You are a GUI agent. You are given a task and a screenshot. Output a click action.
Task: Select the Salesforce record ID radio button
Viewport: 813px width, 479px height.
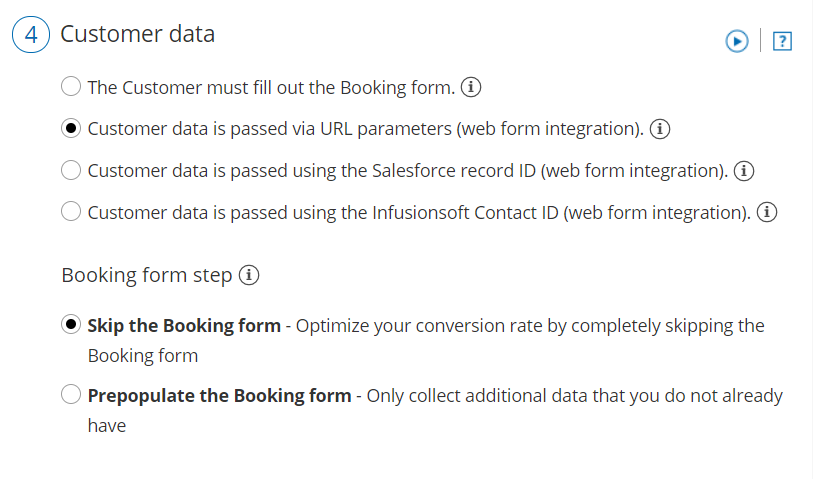coord(71,171)
